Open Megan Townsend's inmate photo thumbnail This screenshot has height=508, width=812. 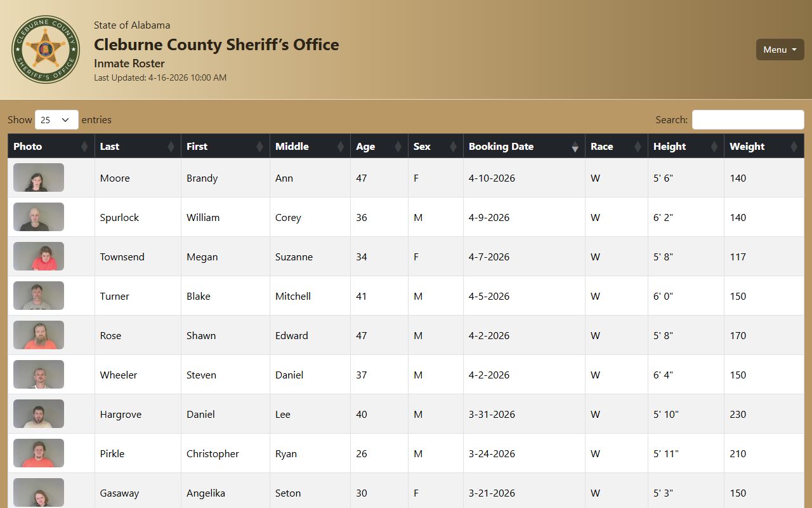click(39, 257)
